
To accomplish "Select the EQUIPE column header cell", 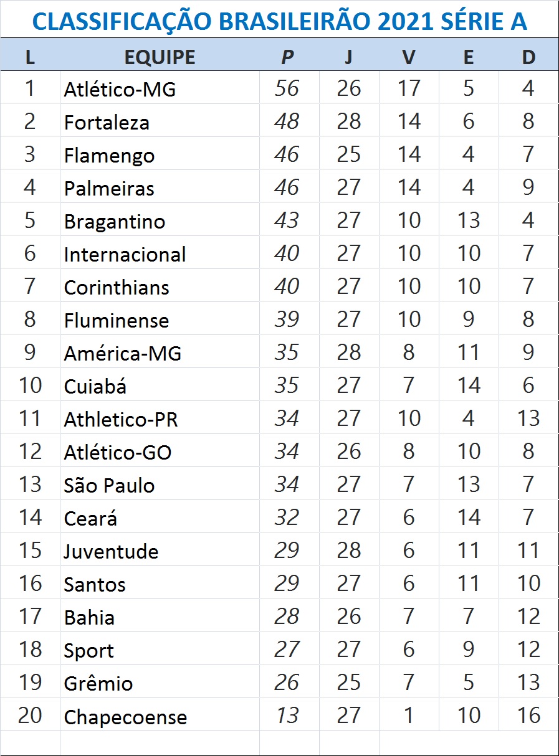I will click(160, 57).
